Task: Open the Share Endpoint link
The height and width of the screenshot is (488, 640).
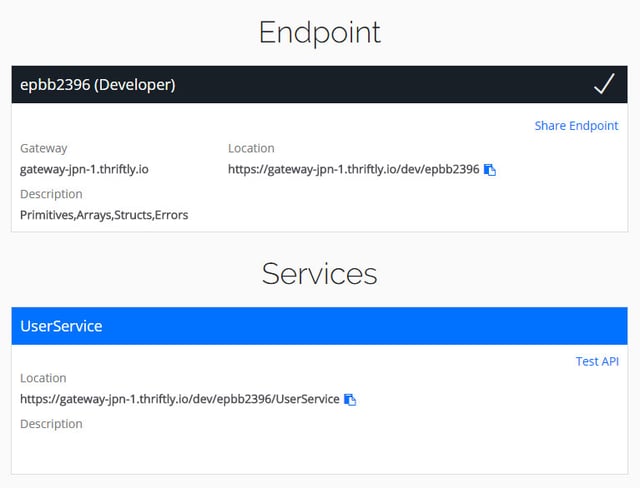Action: tap(576, 126)
